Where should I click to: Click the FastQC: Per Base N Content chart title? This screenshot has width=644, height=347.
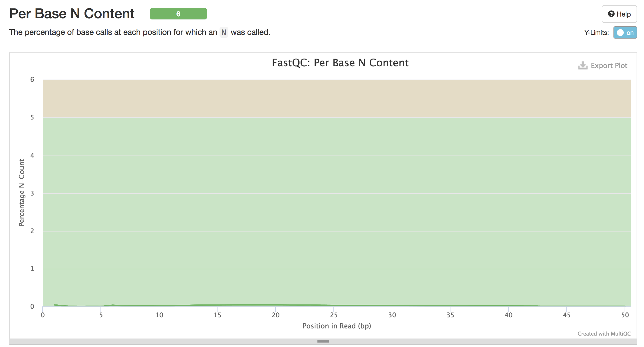tap(340, 63)
